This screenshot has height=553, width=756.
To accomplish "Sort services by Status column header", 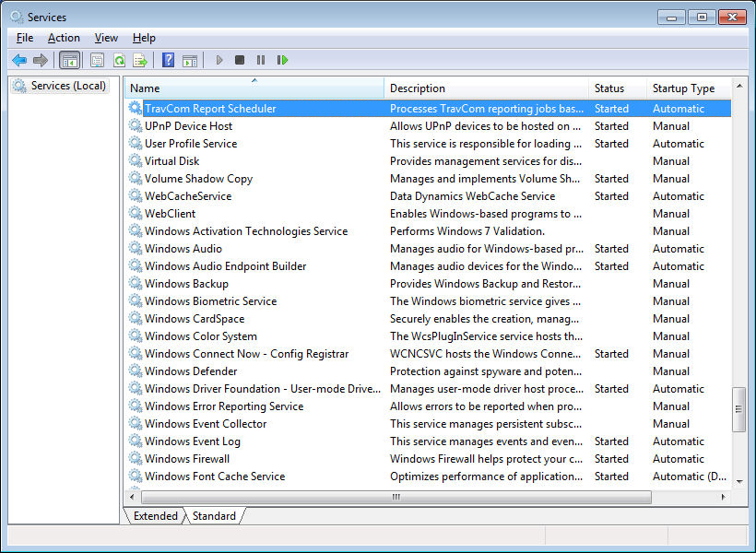I will [x=609, y=88].
